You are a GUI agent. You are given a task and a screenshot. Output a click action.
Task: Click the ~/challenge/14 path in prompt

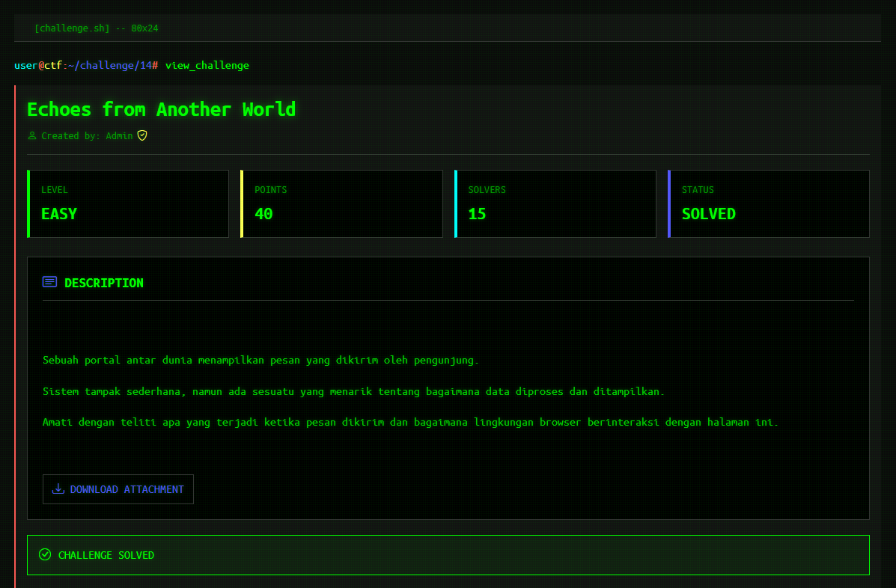[109, 66]
